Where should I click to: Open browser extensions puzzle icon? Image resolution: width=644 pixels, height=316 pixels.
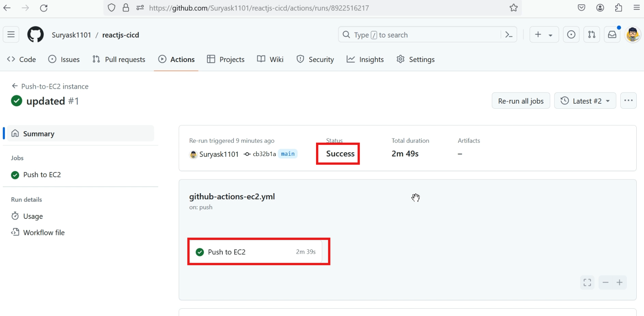(618, 8)
